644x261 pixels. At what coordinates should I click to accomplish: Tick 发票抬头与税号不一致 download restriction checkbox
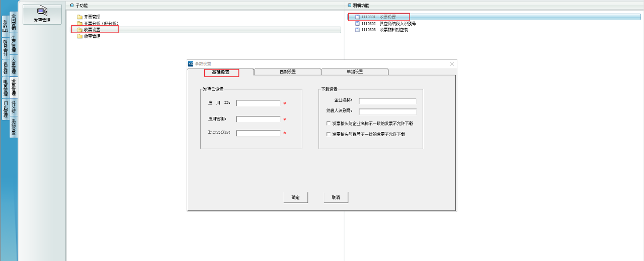pyautogui.click(x=329, y=135)
